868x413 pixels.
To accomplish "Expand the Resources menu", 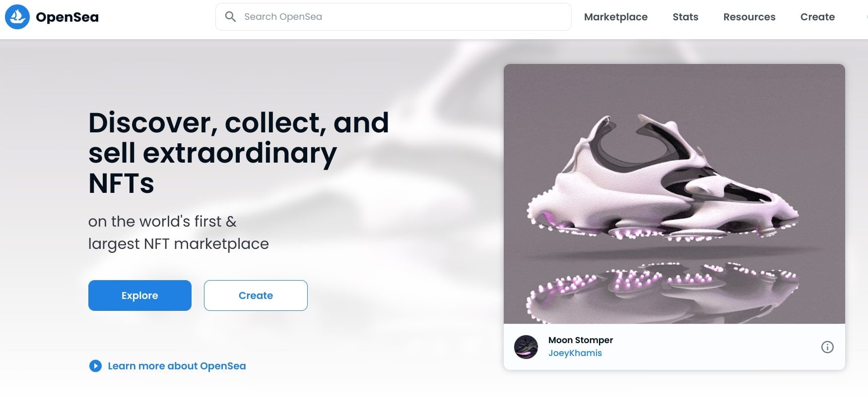I will [749, 17].
